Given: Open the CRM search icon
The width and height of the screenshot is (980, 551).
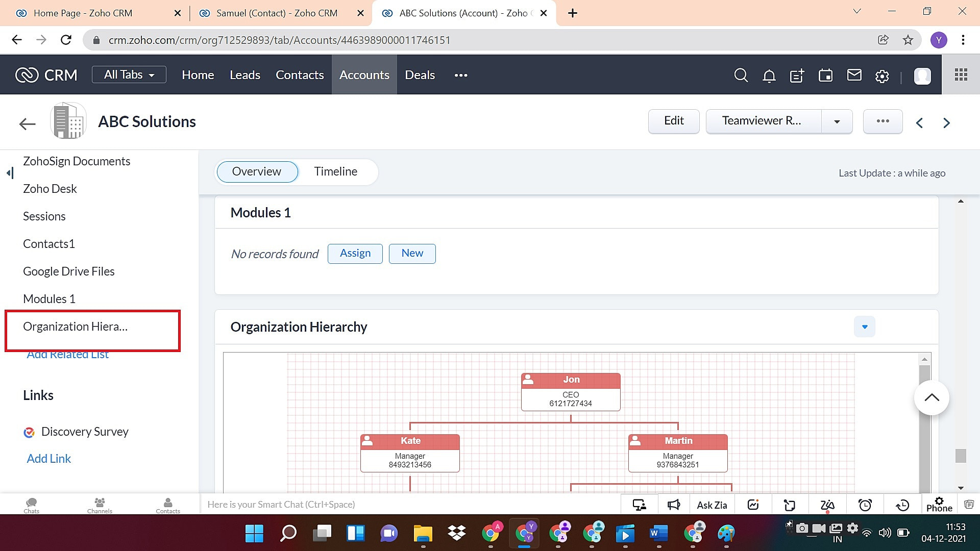Looking at the screenshot, I should pos(741,76).
